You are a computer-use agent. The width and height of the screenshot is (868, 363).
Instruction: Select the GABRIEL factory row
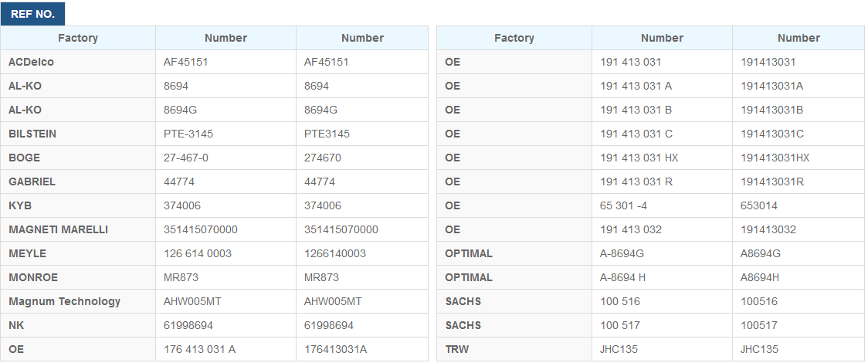coord(214,181)
